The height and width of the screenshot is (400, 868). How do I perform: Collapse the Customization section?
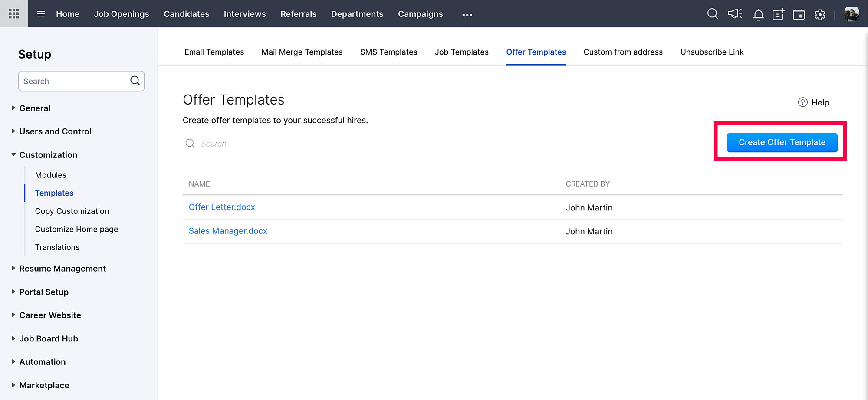48,155
